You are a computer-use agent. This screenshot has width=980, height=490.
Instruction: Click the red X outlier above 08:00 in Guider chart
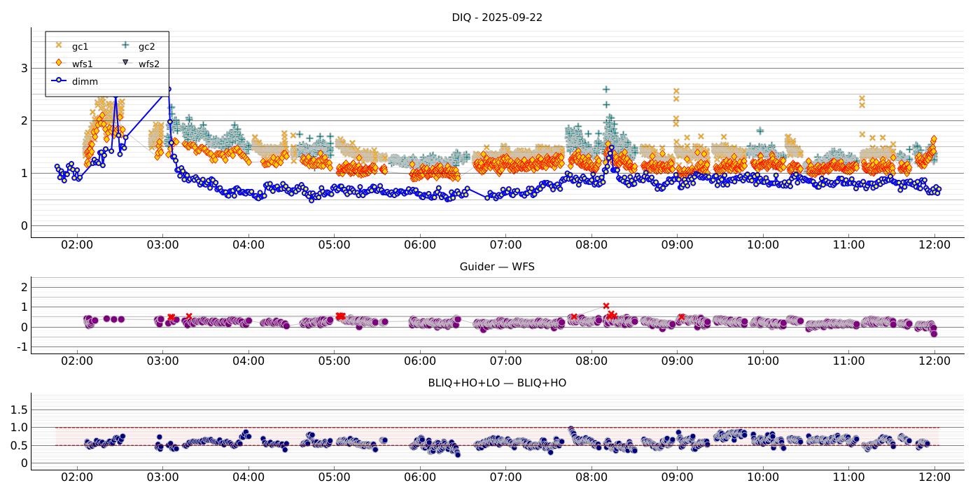(606, 306)
